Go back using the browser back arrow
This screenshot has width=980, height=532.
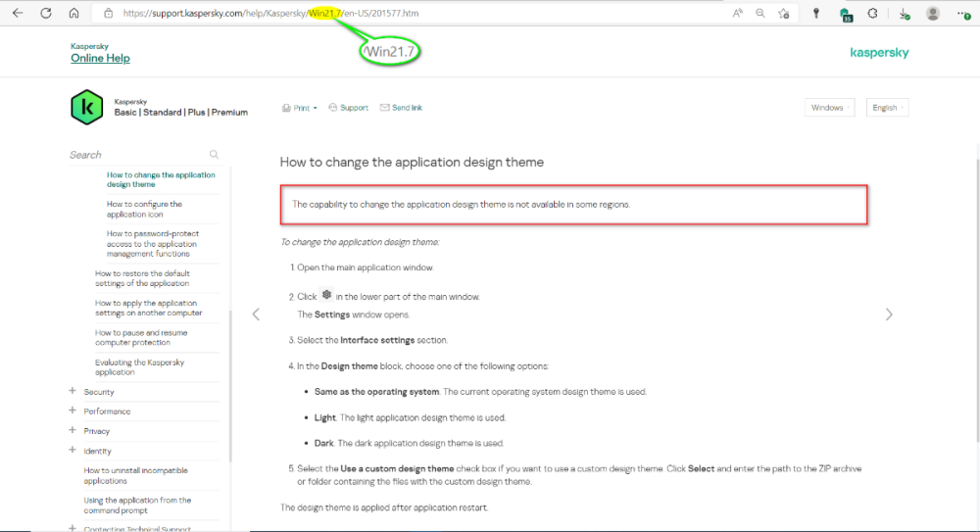pos(18,13)
